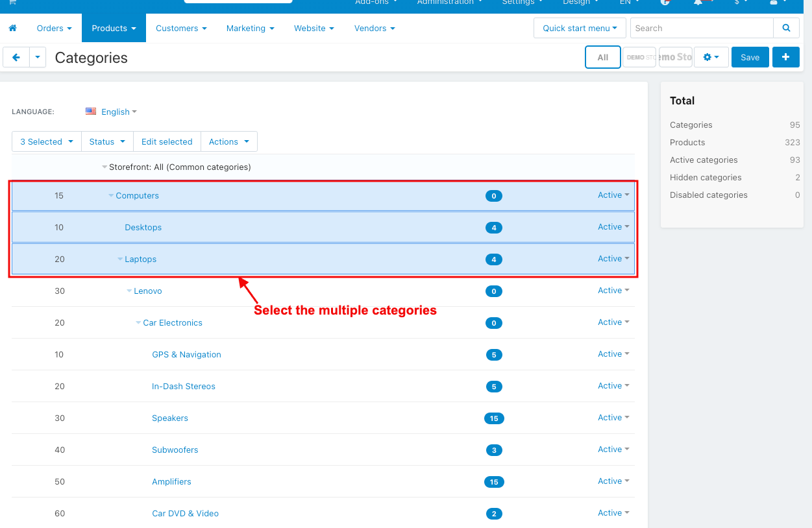812x528 pixels.
Task: Click Edit selected button
Action: pyautogui.click(x=167, y=141)
